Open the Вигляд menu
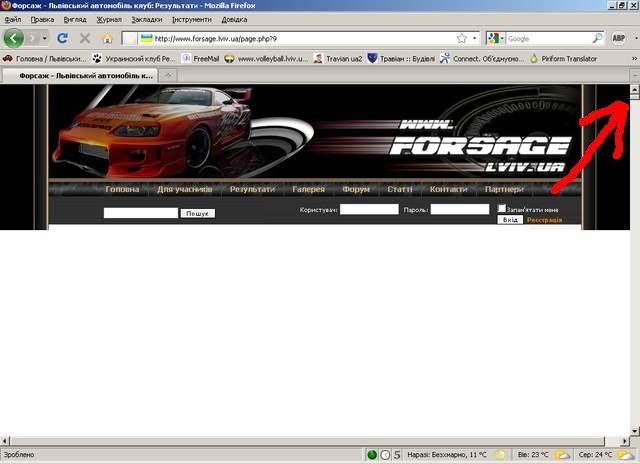Viewport: 640px width, 464px height. tap(75, 19)
